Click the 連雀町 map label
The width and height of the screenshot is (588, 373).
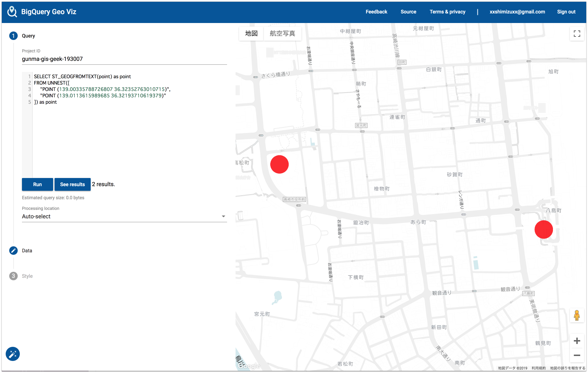pos(397,117)
